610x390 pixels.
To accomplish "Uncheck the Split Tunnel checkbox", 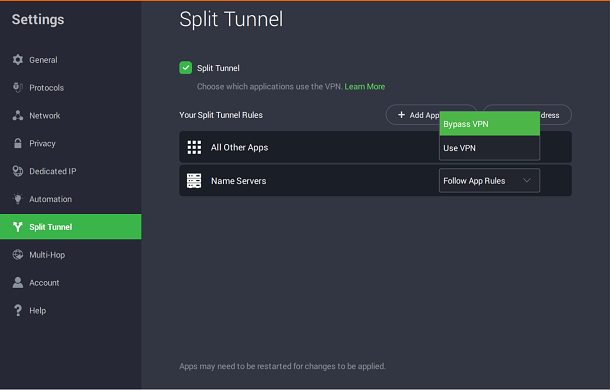I will pos(186,68).
